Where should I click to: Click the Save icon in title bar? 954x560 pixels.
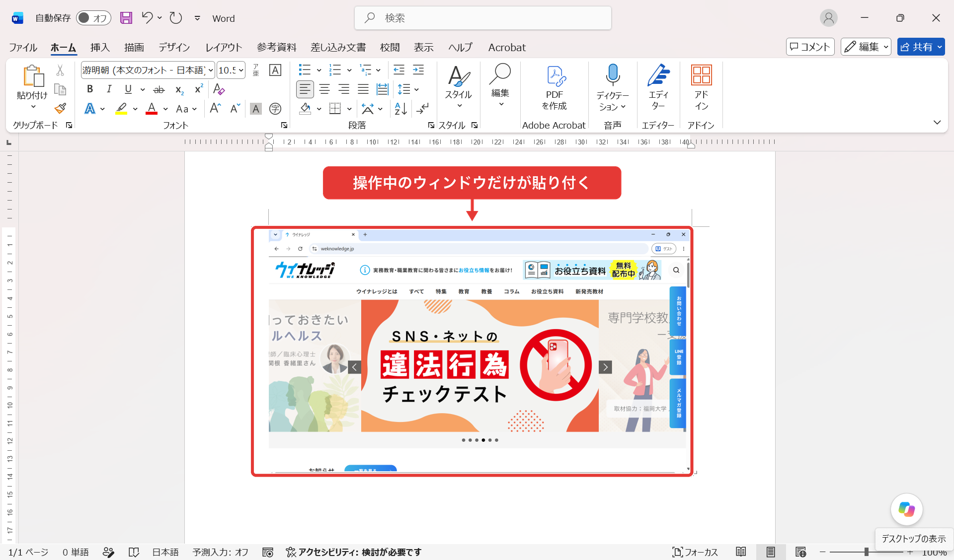(126, 18)
